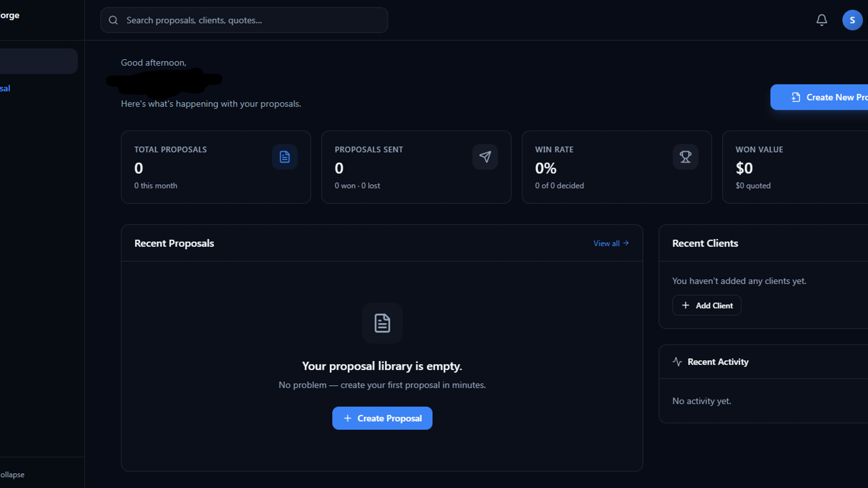Click the Recent Proposals heading

point(174,243)
